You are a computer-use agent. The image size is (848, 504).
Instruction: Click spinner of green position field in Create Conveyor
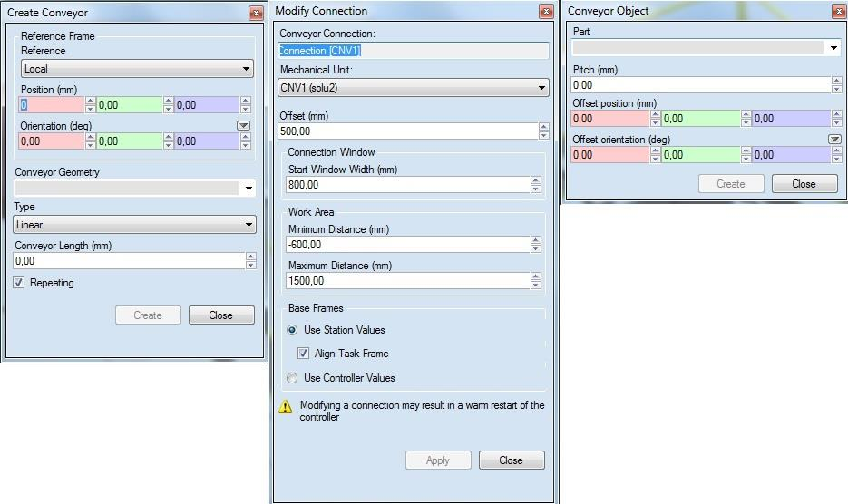[168, 105]
